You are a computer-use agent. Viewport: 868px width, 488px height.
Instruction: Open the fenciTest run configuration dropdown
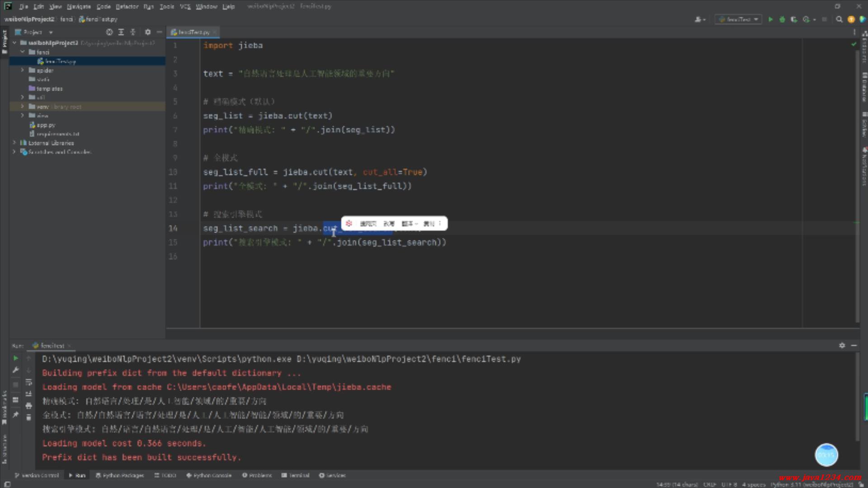point(739,19)
